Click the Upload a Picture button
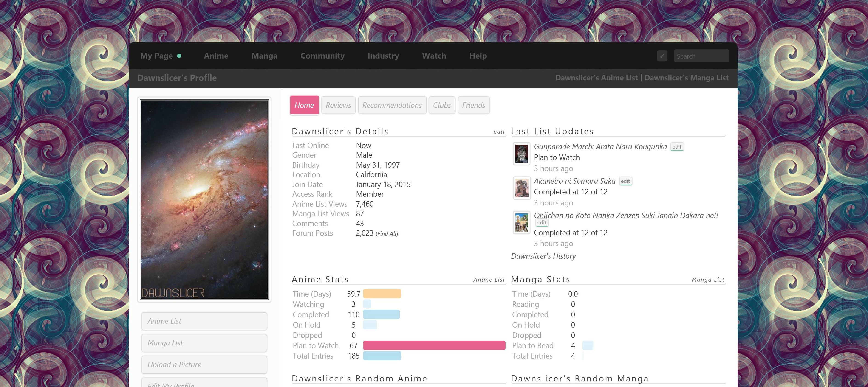This screenshot has width=868, height=387. point(204,365)
